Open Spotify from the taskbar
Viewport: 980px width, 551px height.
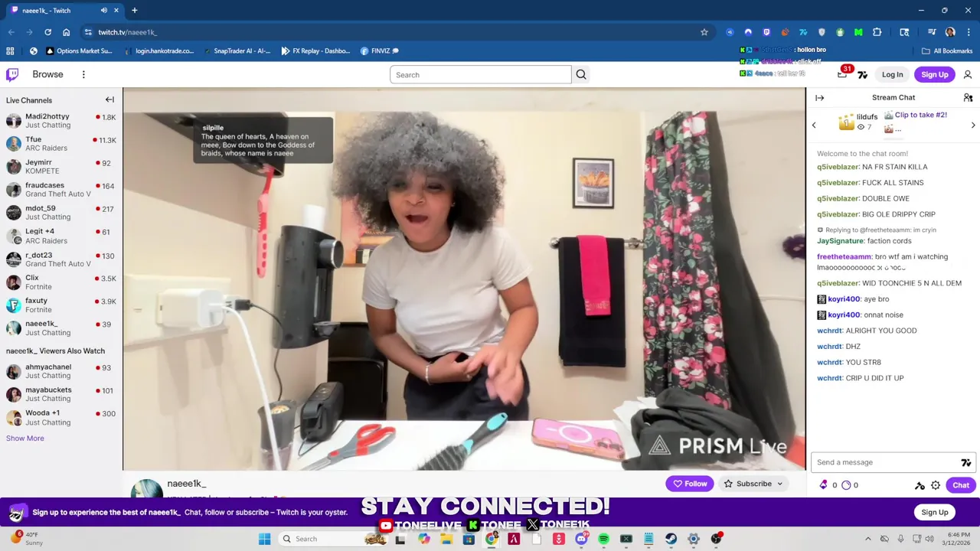(x=603, y=539)
